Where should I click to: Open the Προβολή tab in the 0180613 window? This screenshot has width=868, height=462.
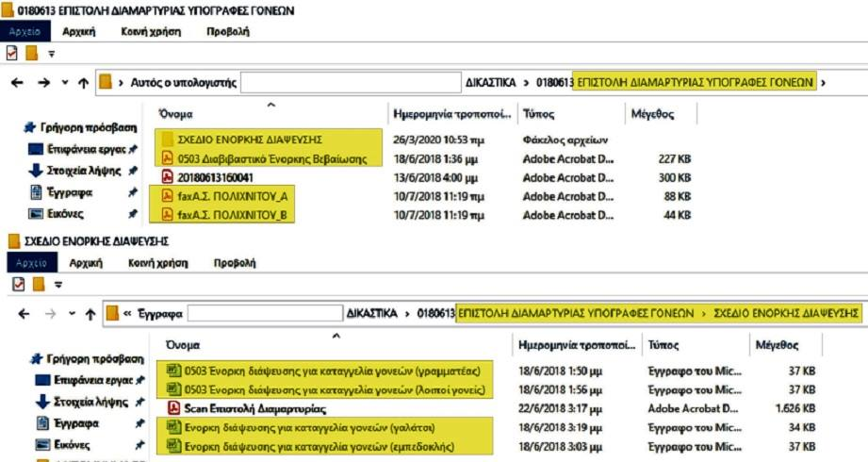point(227,31)
